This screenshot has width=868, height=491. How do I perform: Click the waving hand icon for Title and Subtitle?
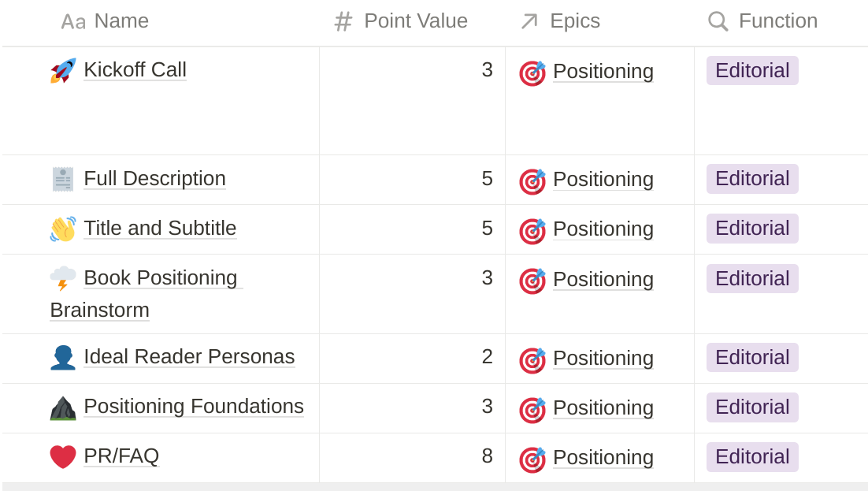tap(63, 229)
